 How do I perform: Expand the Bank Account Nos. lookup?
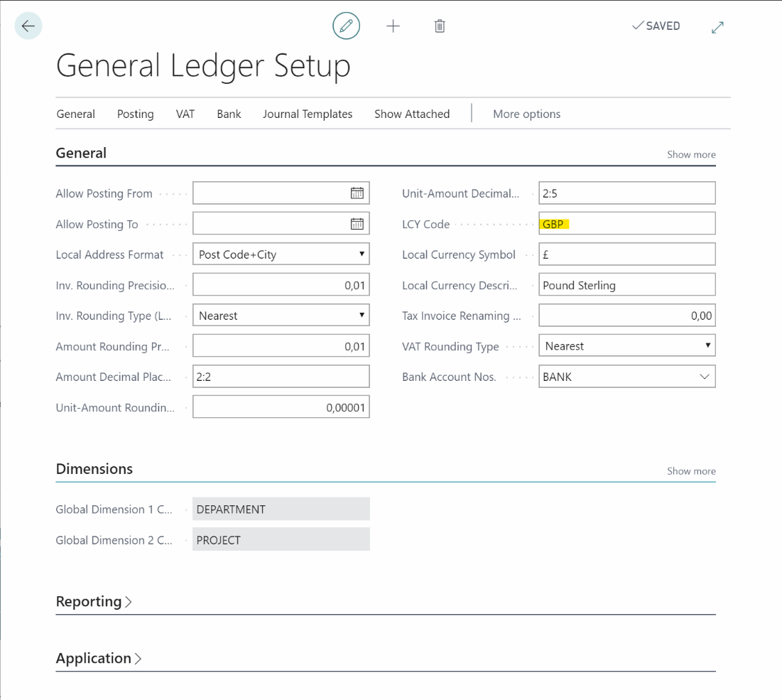(x=704, y=377)
